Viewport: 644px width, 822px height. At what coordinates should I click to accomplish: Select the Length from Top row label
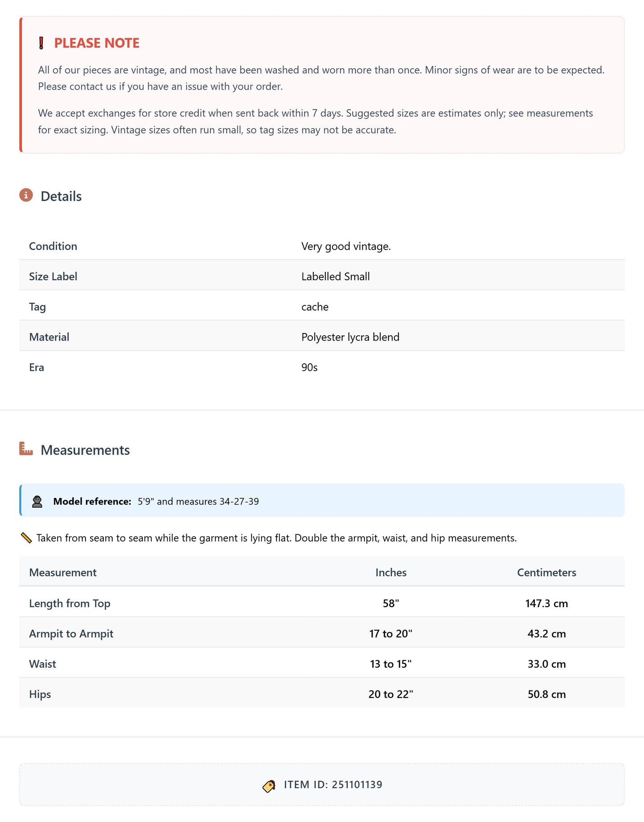(x=70, y=604)
